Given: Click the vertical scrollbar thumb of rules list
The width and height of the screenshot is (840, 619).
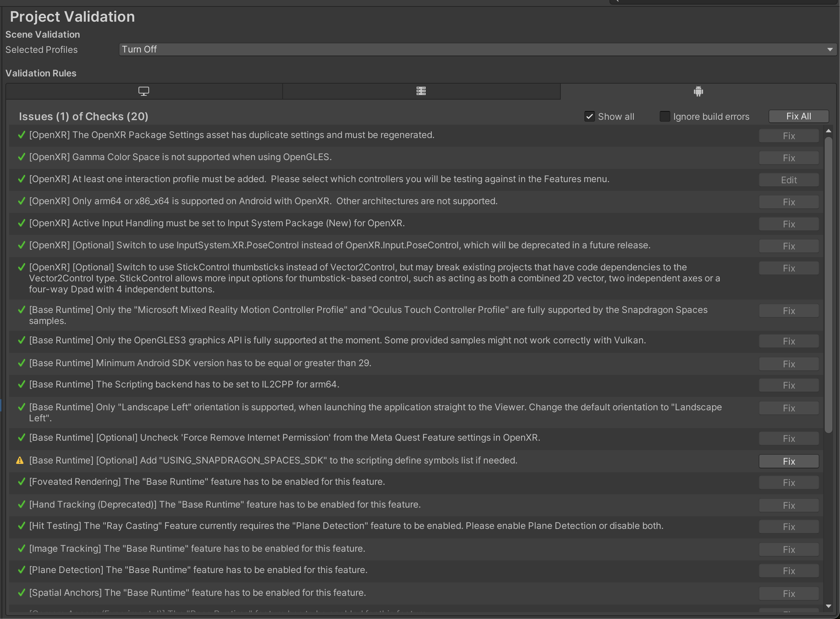Looking at the screenshot, I should [828, 285].
